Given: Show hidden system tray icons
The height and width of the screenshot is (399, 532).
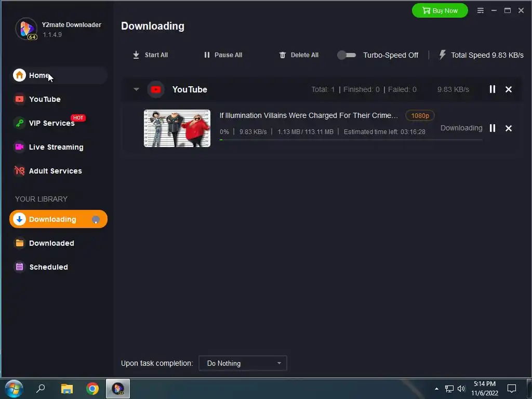Looking at the screenshot, I should coord(436,389).
